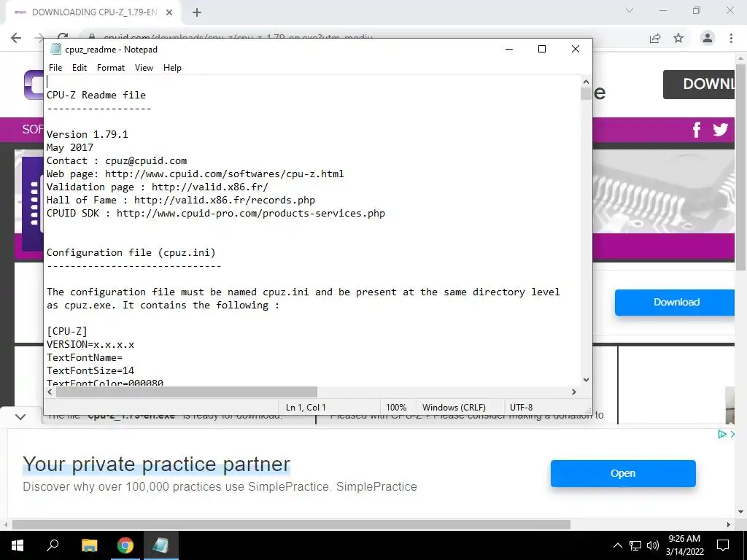Click the Chrome page vertical scrollbar thumb
The image size is (747, 560).
[x=741, y=167]
